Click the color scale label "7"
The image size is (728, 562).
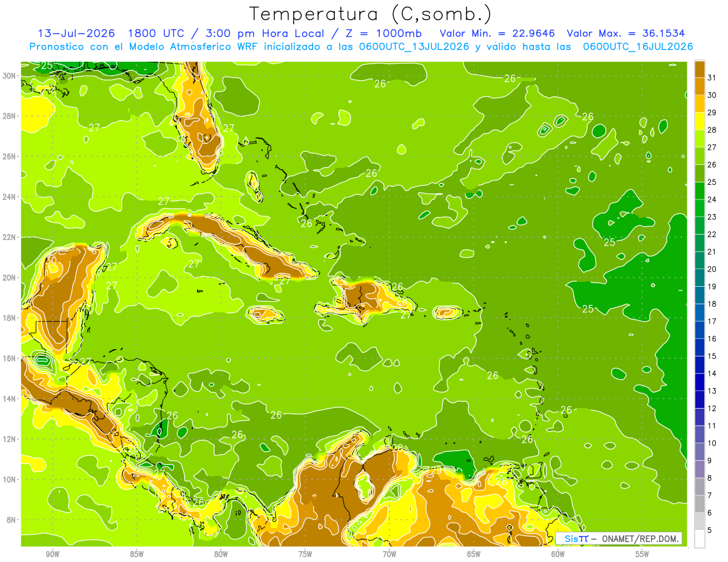(x=710, y=495)
